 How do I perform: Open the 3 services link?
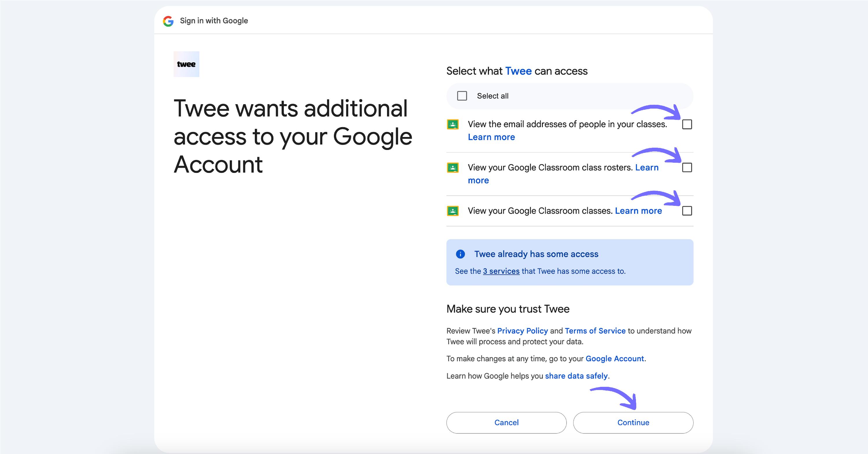pyautogui.click(x=501, y=271)
